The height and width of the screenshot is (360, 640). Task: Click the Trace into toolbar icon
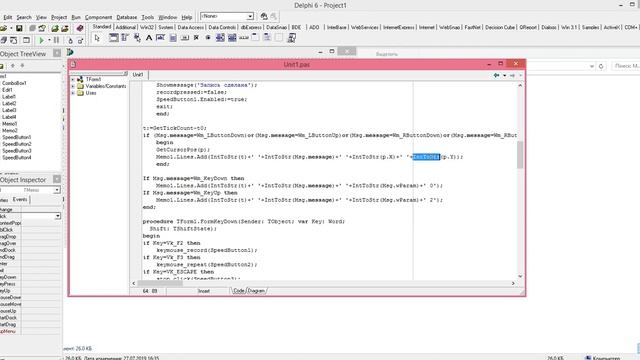70,40
